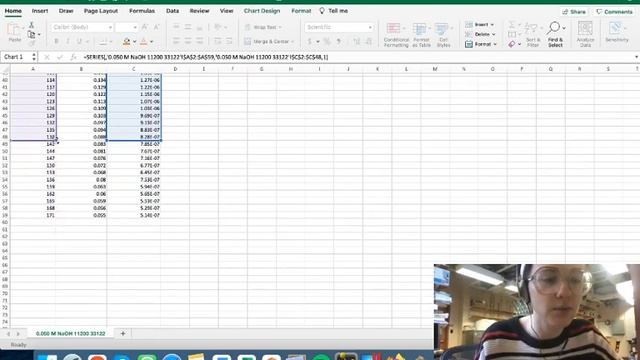Click the accounting currency format icon
Image resolution: width=640 pixels, height=360 pixels.
click(309, 41)
